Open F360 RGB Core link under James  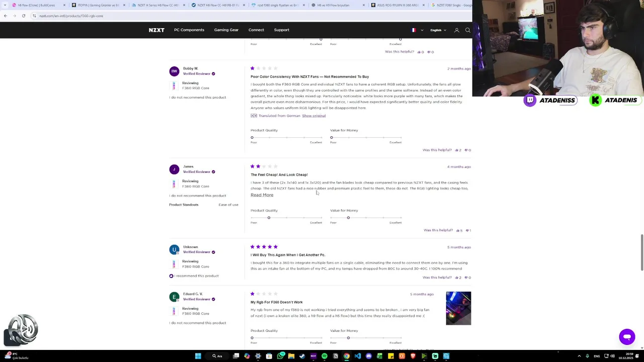[x=195, y=186]
